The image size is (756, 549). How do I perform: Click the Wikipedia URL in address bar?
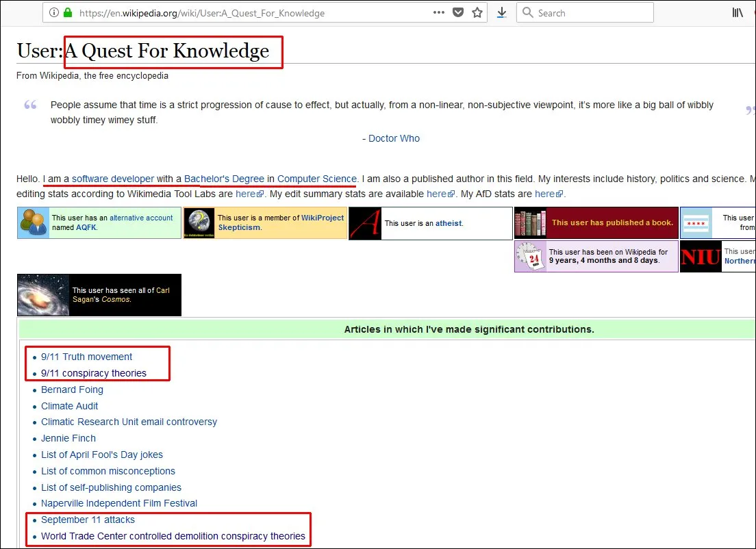click(202, 13)
